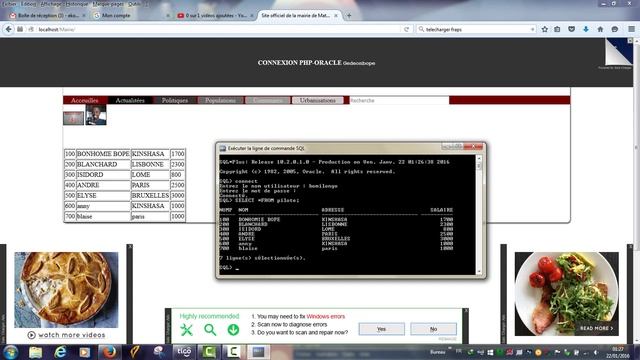
Task: Click the green Camtasia taskbar icon
Action: (x=209, y=352)
